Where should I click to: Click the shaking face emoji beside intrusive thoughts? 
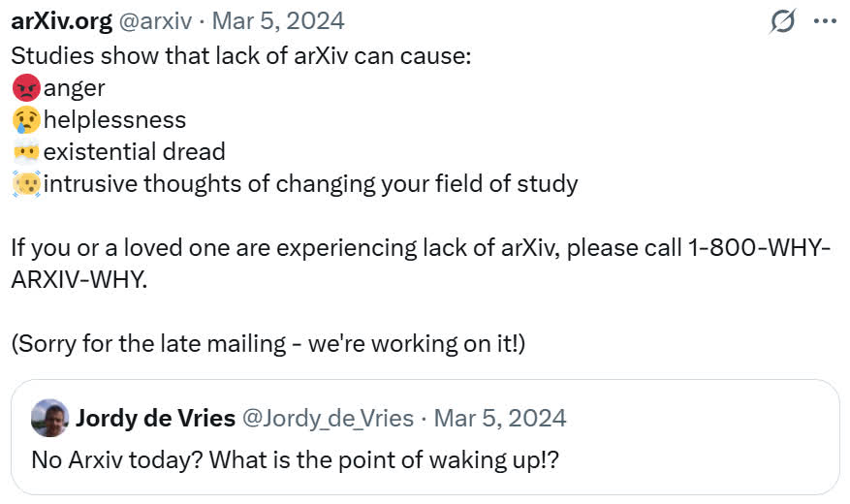click(26, 183)
